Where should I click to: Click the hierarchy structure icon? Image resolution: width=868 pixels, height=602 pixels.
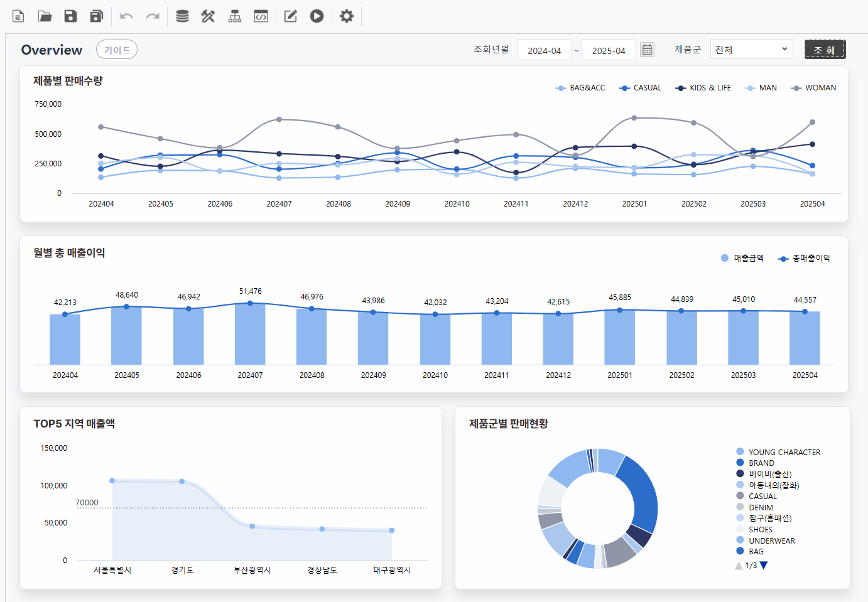coord(235,16)
